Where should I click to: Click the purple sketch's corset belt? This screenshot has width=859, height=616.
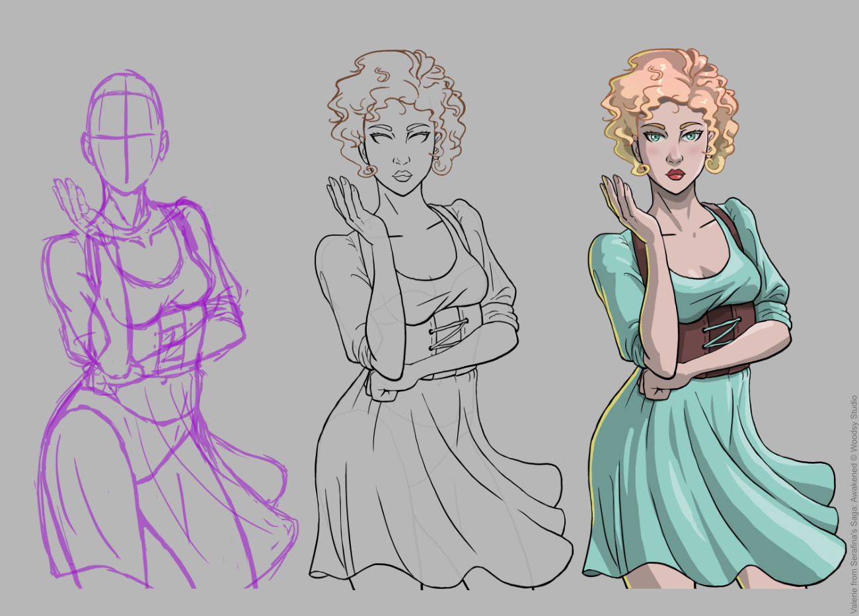165,337
